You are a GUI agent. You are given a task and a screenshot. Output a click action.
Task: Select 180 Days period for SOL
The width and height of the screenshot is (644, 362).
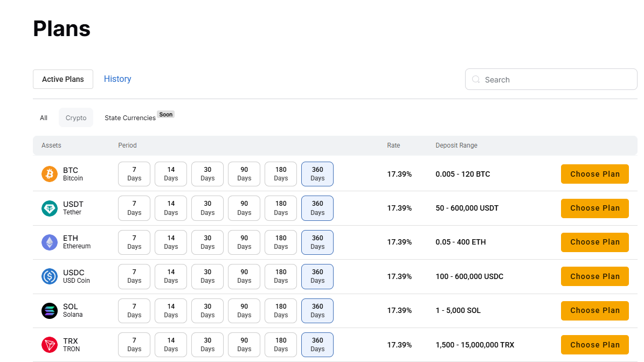[x=281, y=311]
